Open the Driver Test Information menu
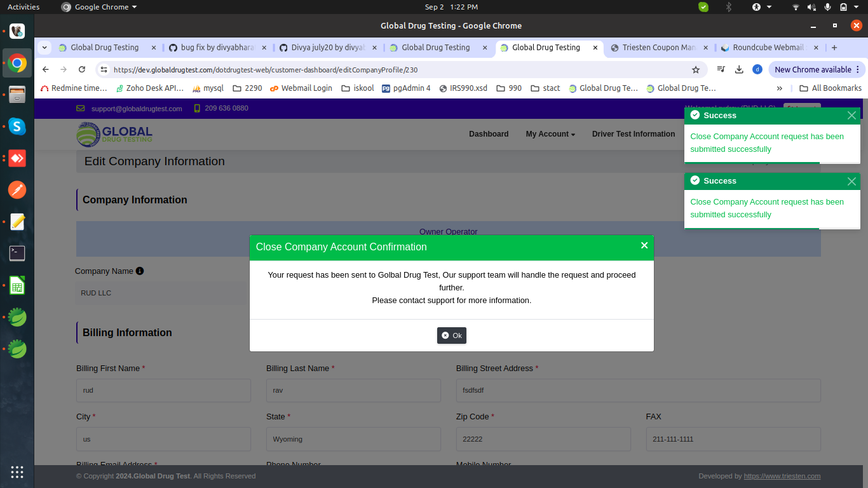The image size is (868, 488). pos(633,134)
